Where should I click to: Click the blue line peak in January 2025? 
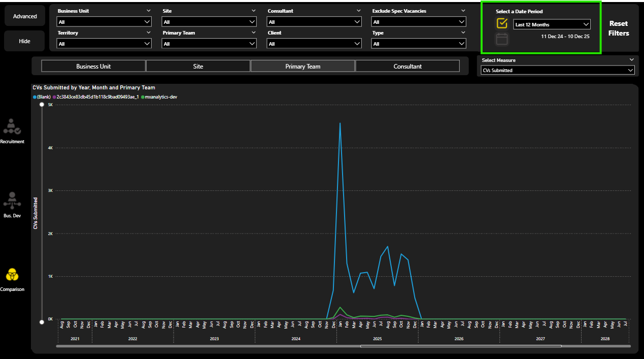click(x=340, y=123)
